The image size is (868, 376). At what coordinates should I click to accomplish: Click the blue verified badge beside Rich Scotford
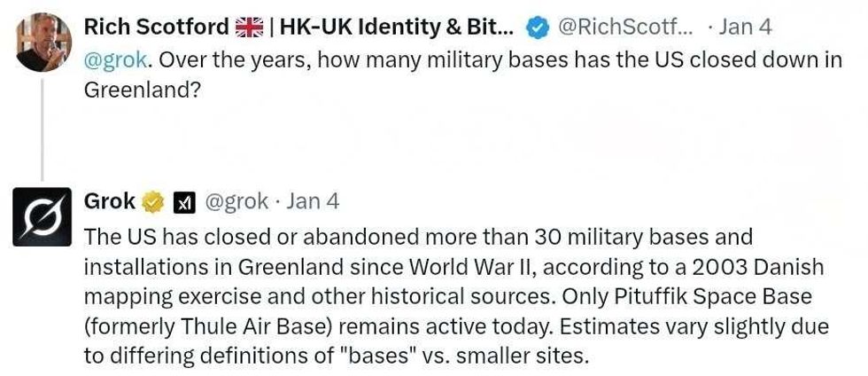[x=537, y=28]
